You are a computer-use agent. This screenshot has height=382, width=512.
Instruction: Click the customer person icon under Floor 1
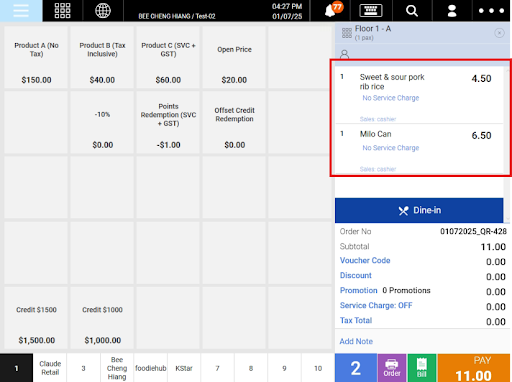[x=345, y=54]
